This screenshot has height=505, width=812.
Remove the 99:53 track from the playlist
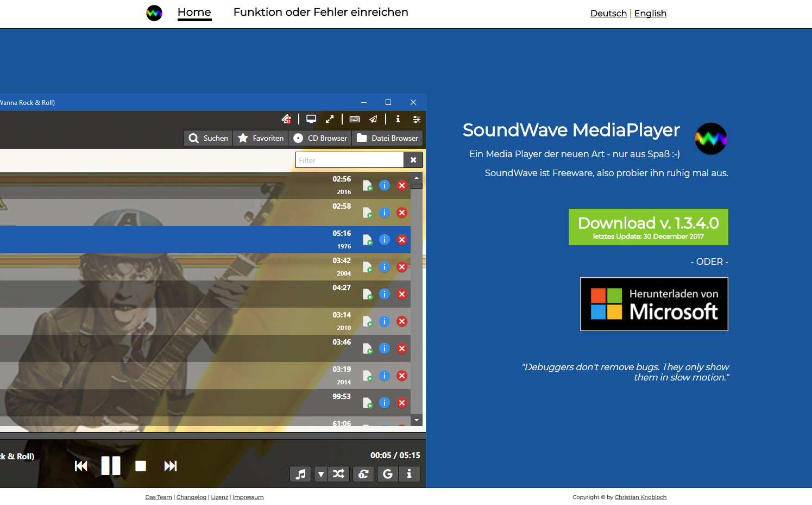(402, 403)
